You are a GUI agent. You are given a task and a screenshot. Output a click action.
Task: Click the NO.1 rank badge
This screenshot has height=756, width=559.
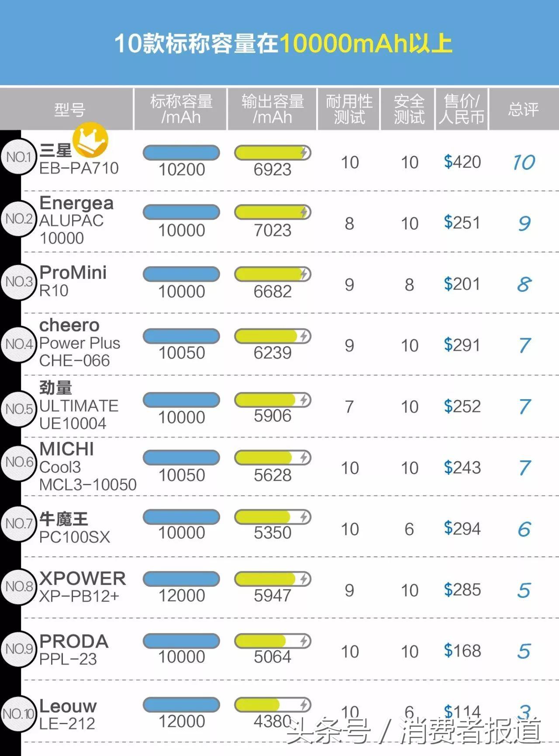pos(18,157)
